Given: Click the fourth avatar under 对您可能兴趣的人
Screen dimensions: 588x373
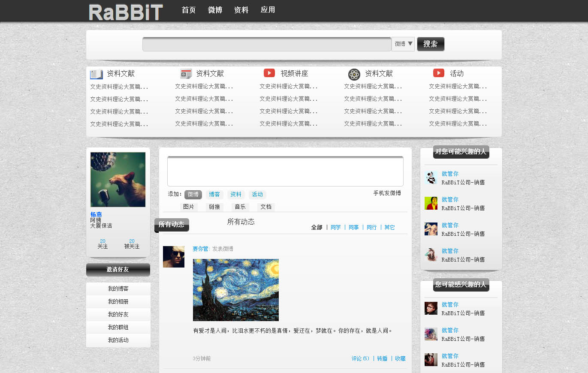Looking at the screenshot, I should (x=431, y=255).
